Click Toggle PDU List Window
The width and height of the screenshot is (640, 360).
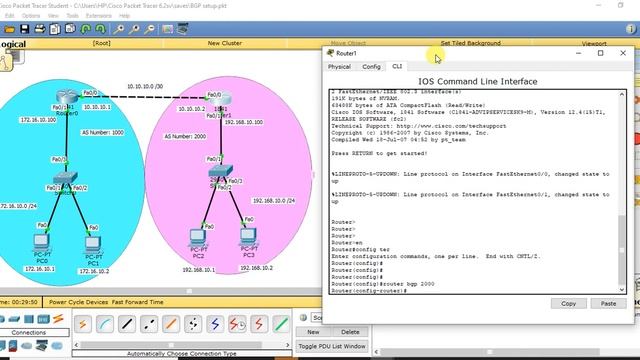click(332, 346)
